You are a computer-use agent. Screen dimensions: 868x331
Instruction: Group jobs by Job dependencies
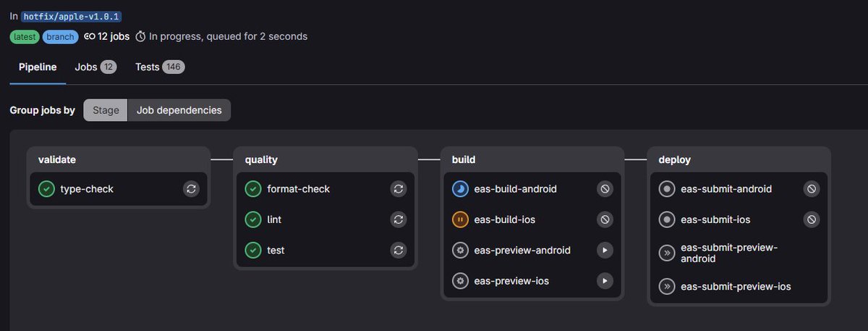179,110
